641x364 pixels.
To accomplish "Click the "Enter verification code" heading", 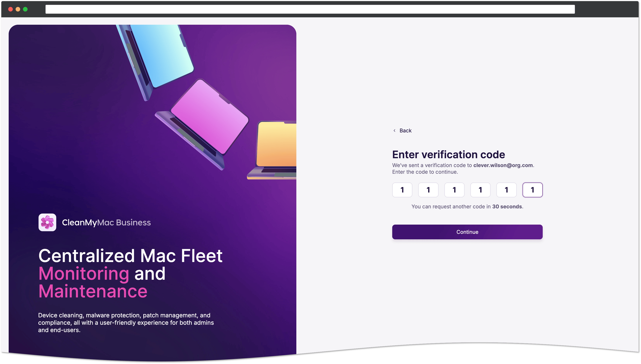I will (x=448, y=154).
